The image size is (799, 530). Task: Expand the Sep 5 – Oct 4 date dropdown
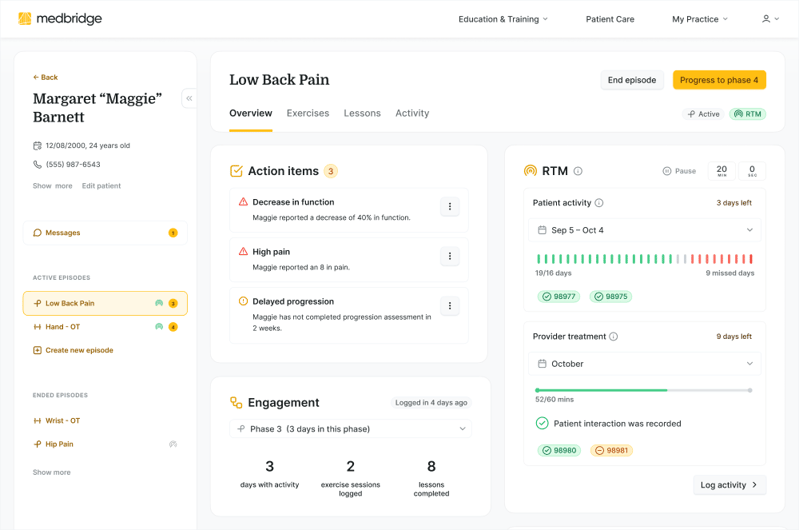645,230
